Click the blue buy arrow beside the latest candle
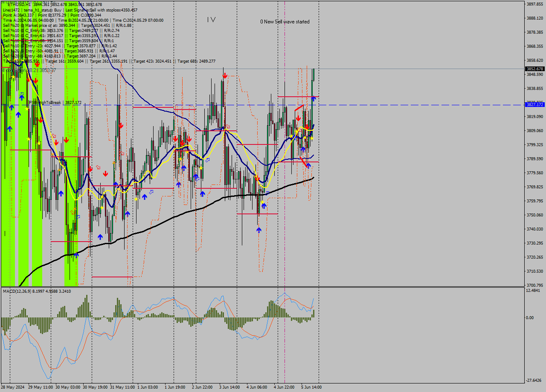 pyautogui.click(x=314, y=98)
